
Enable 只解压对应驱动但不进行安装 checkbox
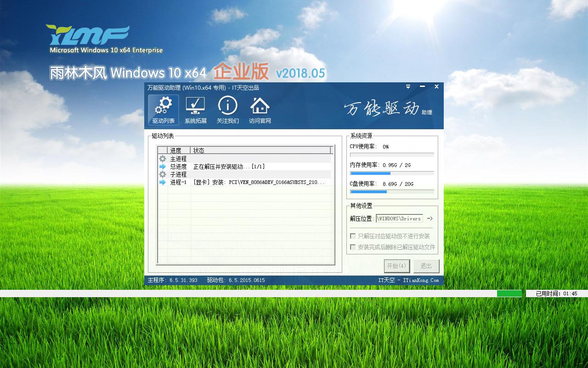coord(353,236)
